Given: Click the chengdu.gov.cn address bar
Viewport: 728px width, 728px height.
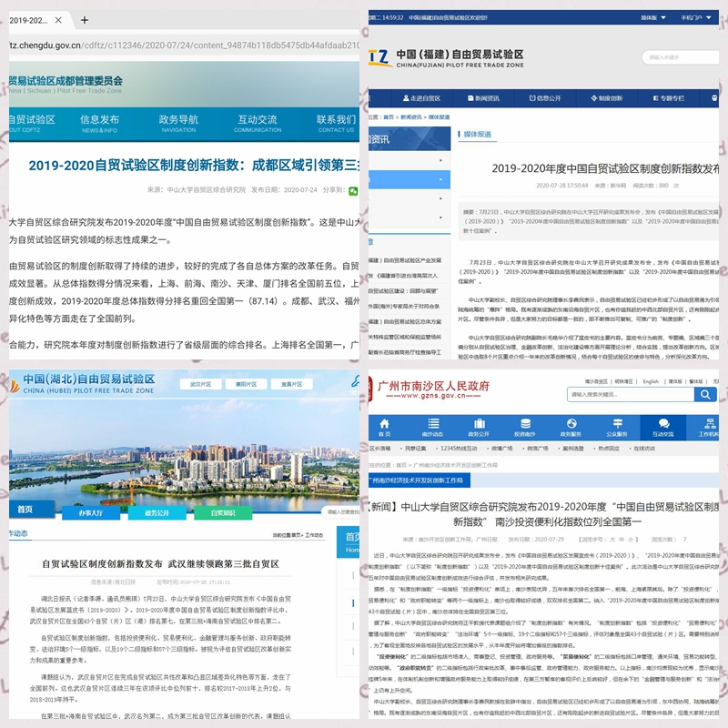Looking at the screenshot, I should pyautogui.click(x=185, y=45).
